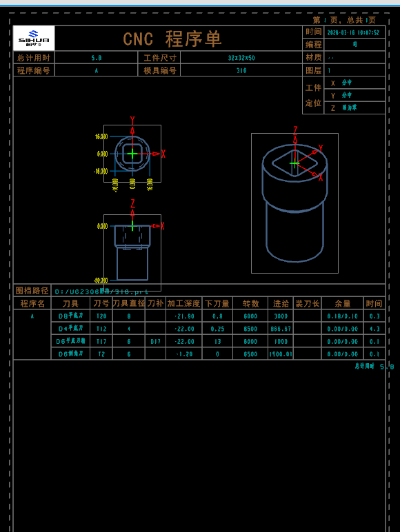400x532 pixels.
Task: Click the Z positioning cell
Action: coord(354,108)
